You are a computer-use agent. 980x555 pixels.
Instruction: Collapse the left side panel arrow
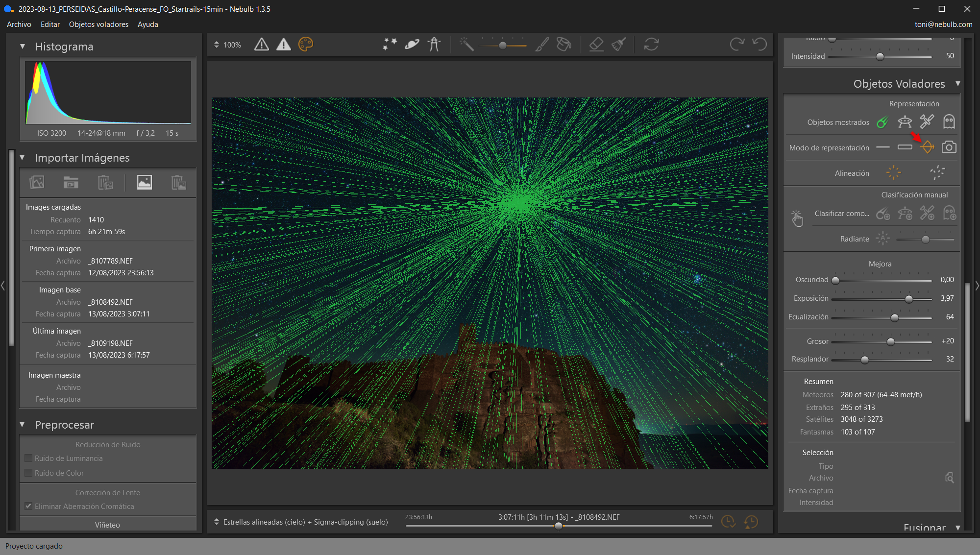[x=3, y=285]
